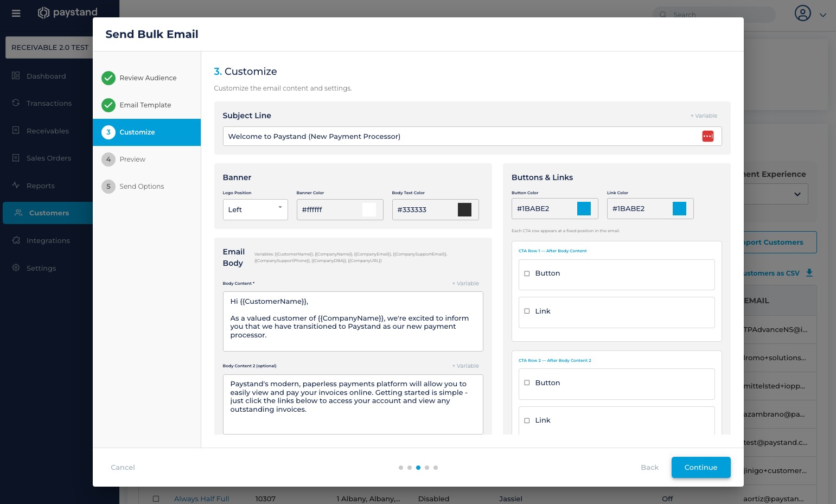The height and width of the screenshot is (504, 836).
Task: Click the Sales Orders sidebar icon
Action: [x=16, y=157]
